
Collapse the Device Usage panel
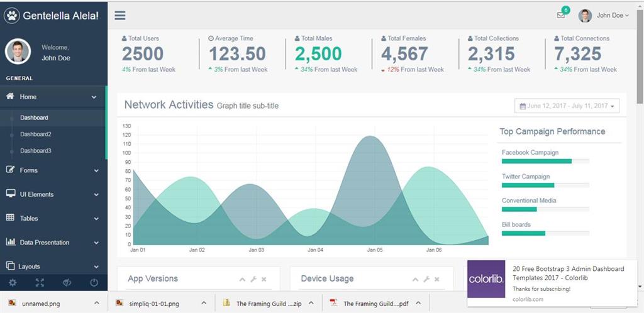416,279
